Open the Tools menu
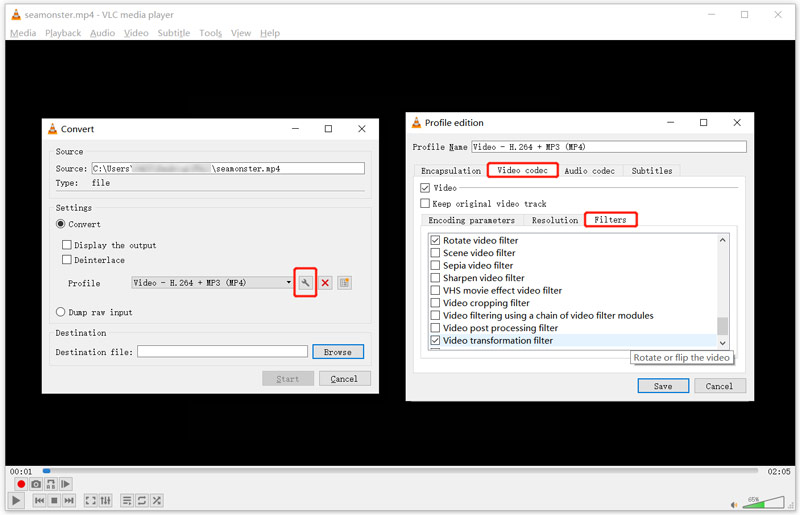 211,33
